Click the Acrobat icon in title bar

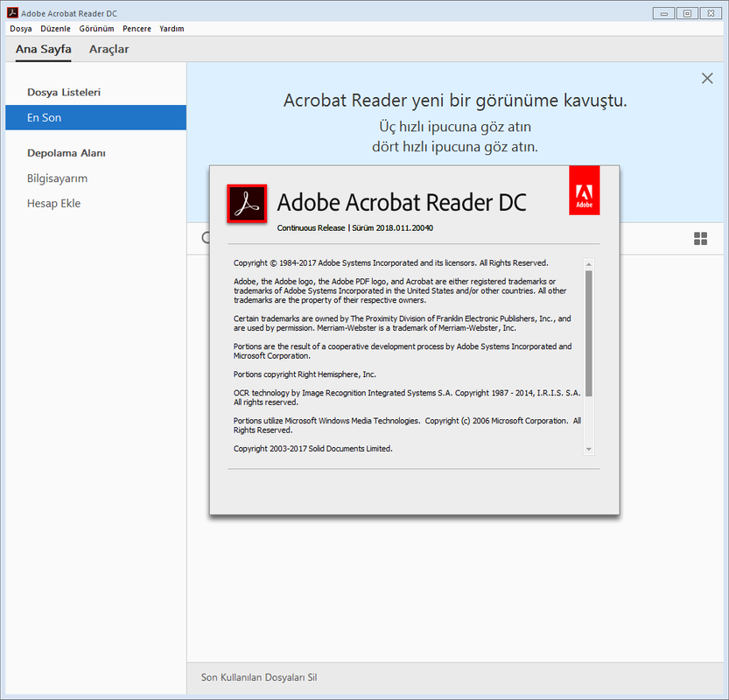12,13
